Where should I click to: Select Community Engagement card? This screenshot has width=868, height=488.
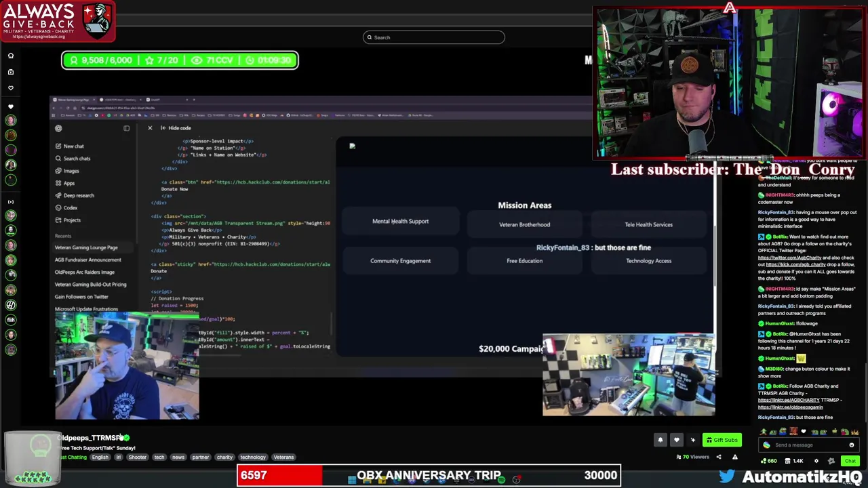click(400, 261)
